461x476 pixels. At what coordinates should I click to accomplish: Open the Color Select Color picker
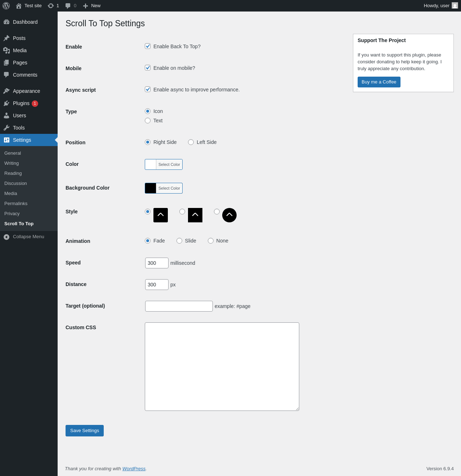pos(169,164)
